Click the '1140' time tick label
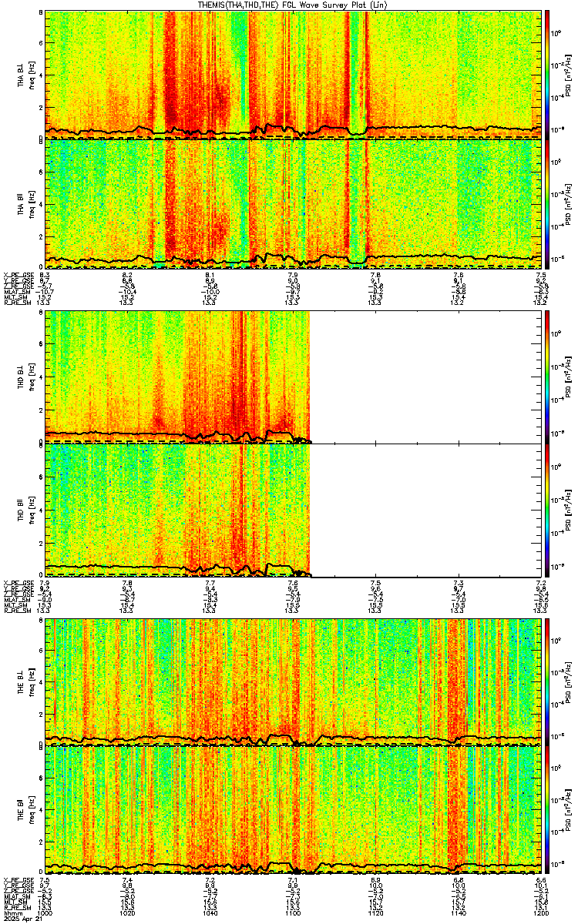578x924 pixels. pyautogui.click(x=459, y=913)
